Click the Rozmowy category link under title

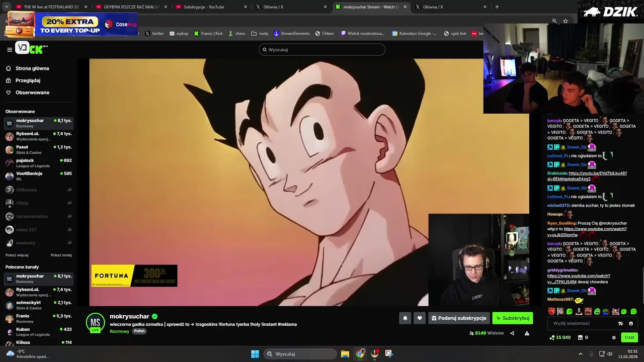click(x=119, y=331)
